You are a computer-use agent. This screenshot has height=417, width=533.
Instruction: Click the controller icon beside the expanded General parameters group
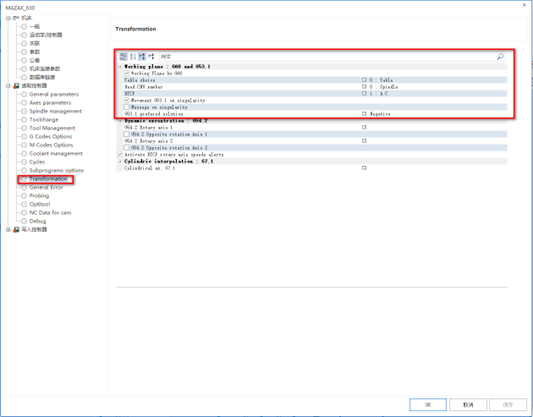[16, 86]
